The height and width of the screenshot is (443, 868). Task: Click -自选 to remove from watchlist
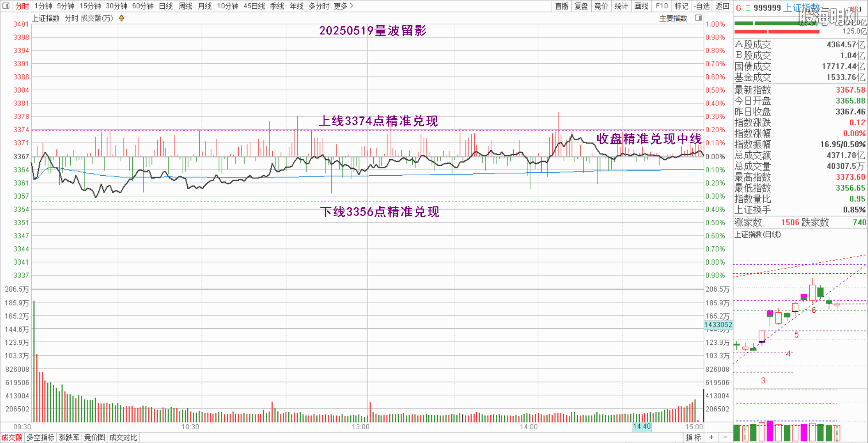[702, 6]
